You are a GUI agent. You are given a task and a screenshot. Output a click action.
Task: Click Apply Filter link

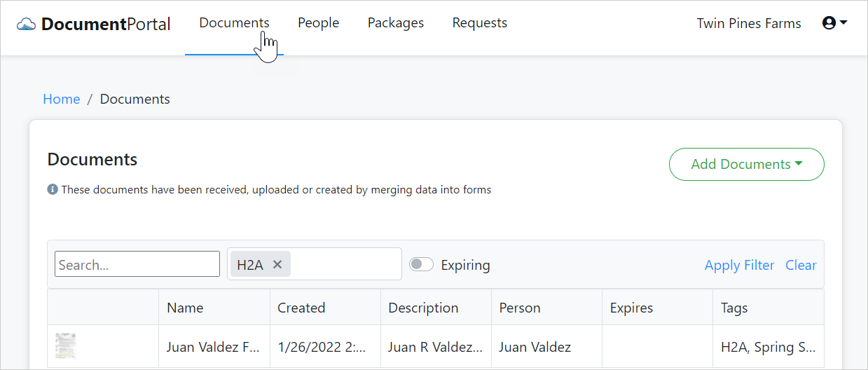coord(739,265)
